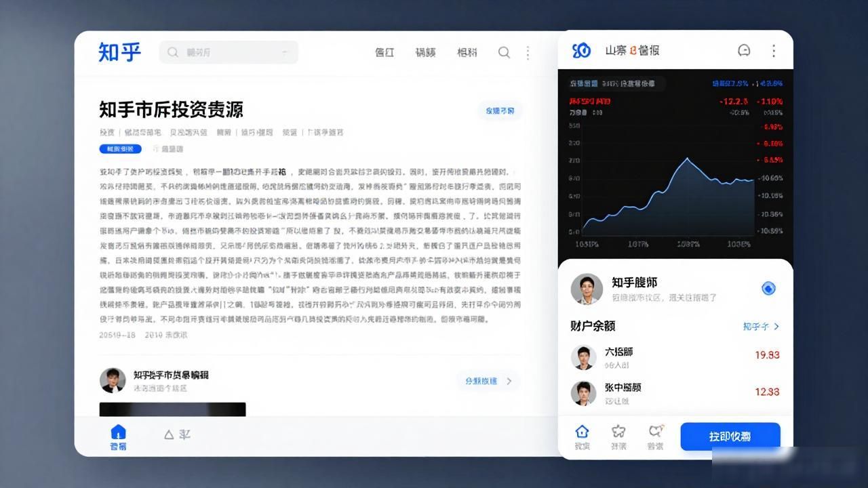Image resolution: width=868 pixels, height=488 pixels.
Task: Click the pill button beside the article title
Action: click(x=500, y=110)
